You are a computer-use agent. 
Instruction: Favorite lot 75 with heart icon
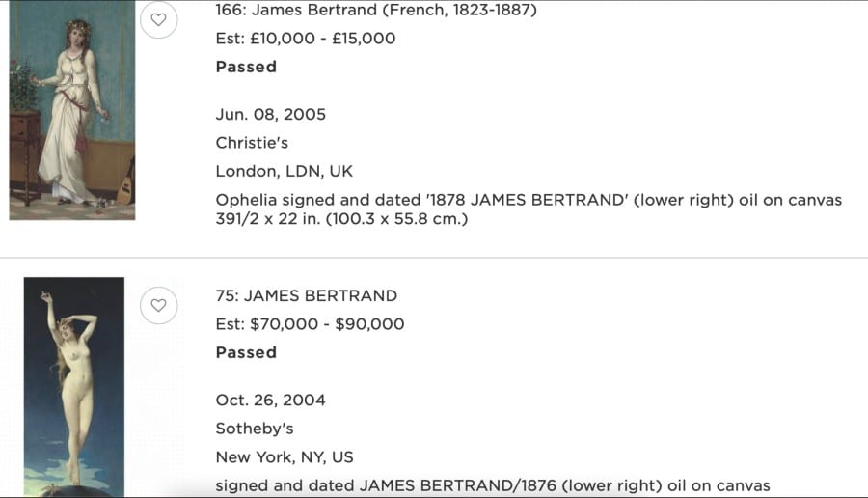tap(158, 305)
